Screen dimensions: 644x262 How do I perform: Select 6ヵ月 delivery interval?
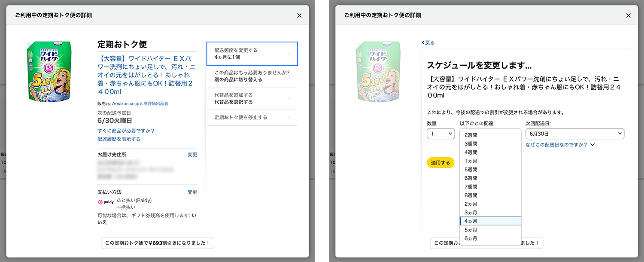point(490,238)
